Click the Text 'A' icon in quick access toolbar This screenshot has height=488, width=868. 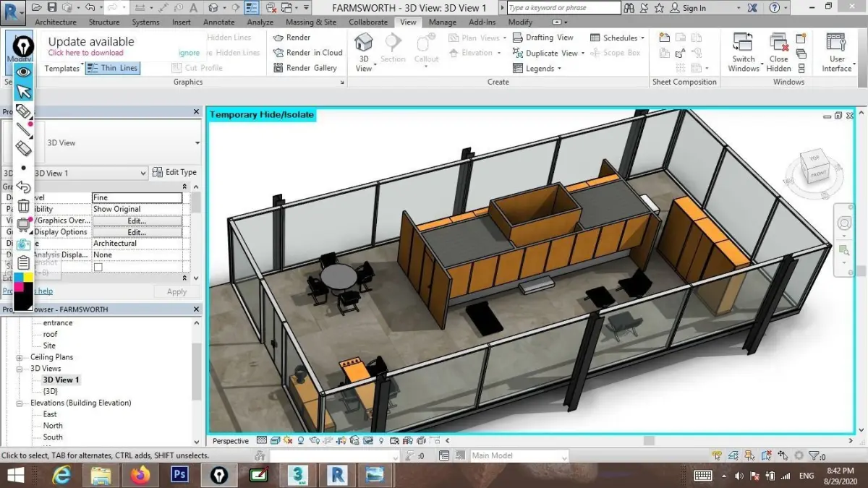[x=192, y=7]
